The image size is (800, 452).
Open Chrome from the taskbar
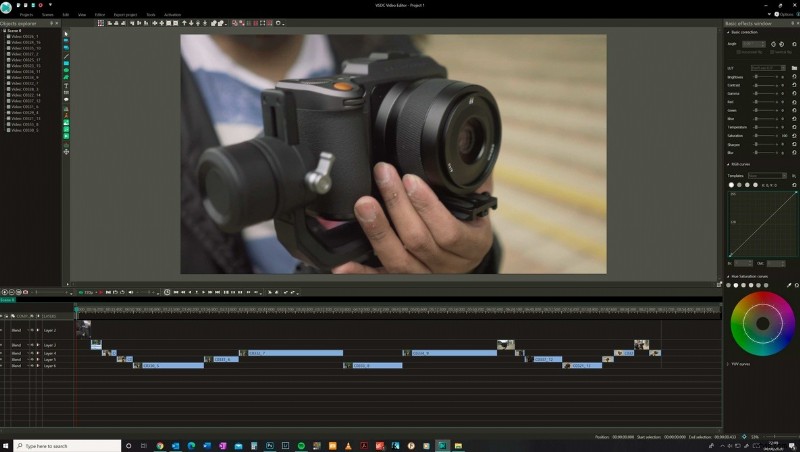pyautogui.click(x=160, y=445)
